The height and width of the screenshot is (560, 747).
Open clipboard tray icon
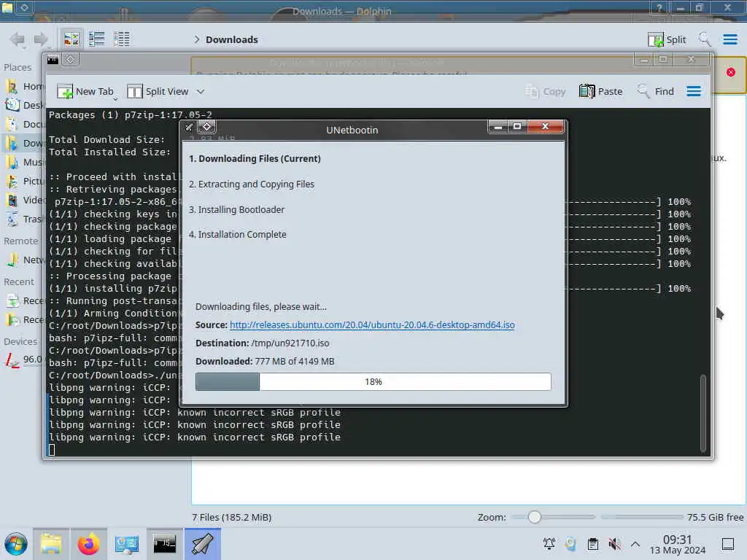pyautogui.click(x=592, y=543)
